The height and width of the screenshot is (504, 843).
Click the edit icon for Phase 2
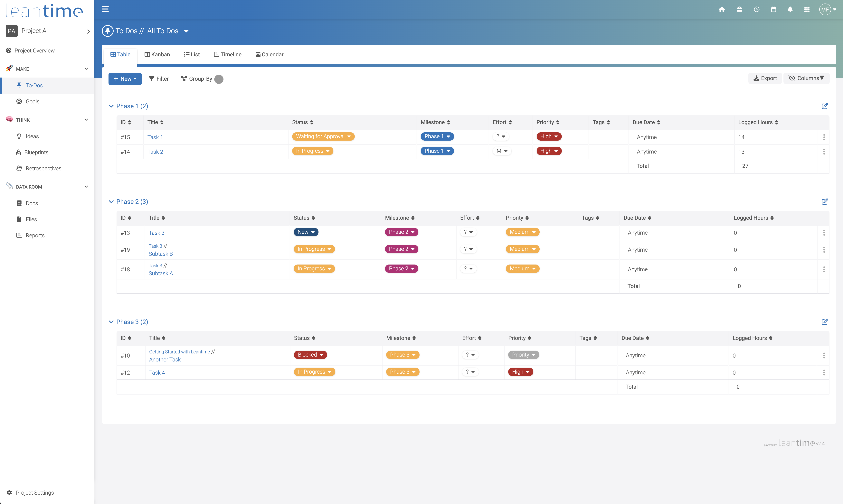pos(825,202)
